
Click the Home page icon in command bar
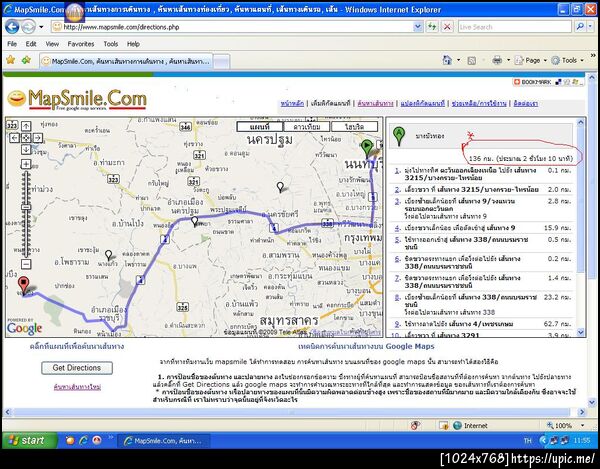[x=447, y=60]
